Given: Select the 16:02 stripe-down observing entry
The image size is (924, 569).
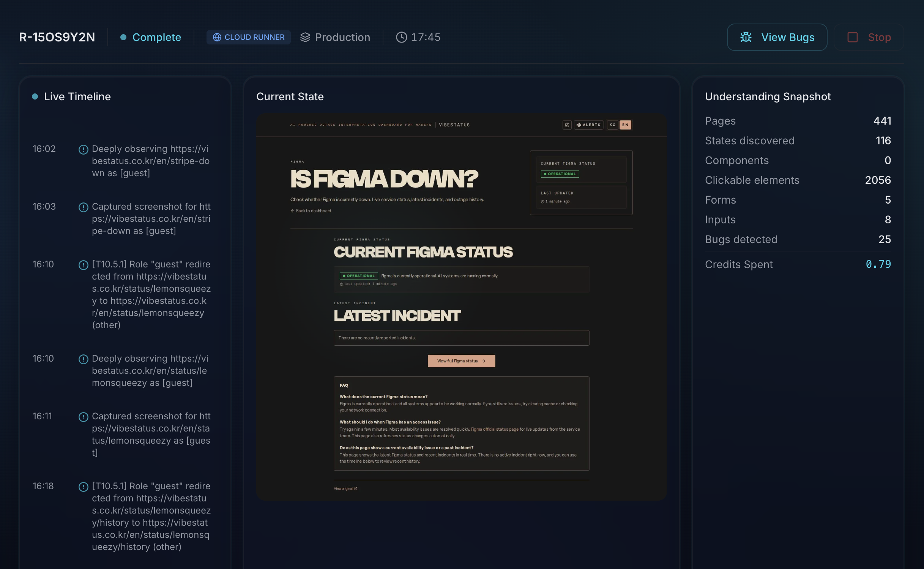Looking at the screenshot, I should (121, 161).
